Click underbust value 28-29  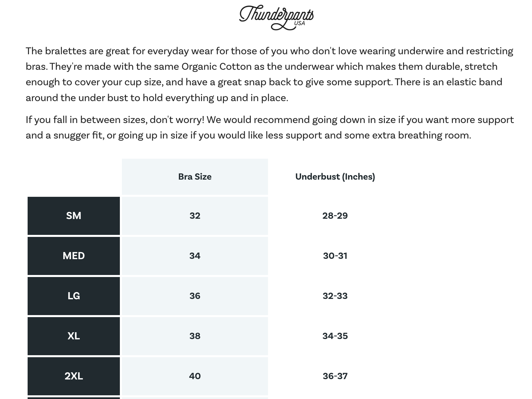click(x=335, y=216)
